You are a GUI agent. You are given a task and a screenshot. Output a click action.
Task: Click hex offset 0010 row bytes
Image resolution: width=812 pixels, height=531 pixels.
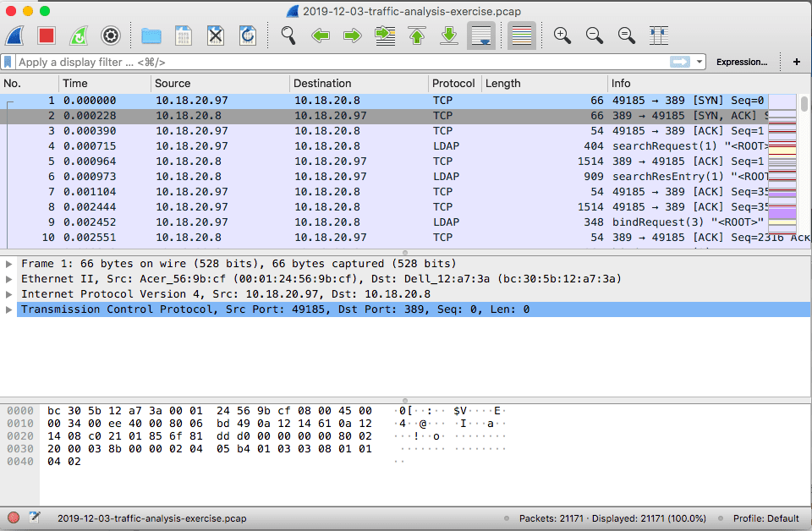click(x=209, y=424)
